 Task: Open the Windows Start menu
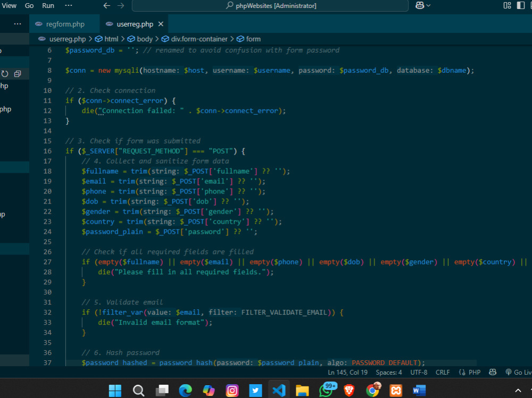tap(115, 391)
